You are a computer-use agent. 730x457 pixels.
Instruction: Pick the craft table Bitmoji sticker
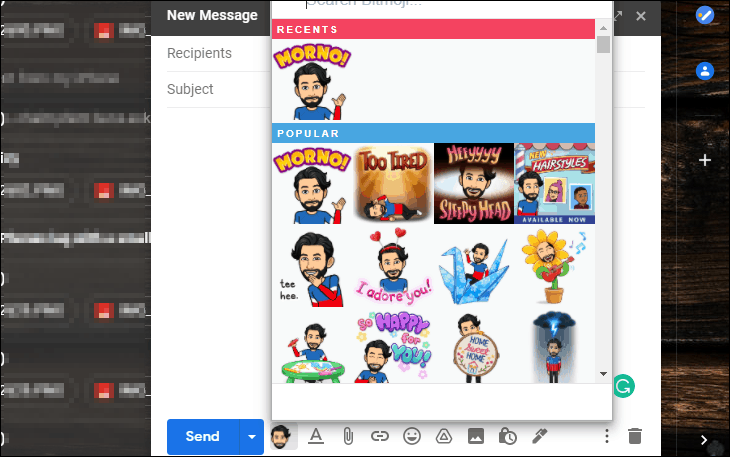tap(312, 351)
